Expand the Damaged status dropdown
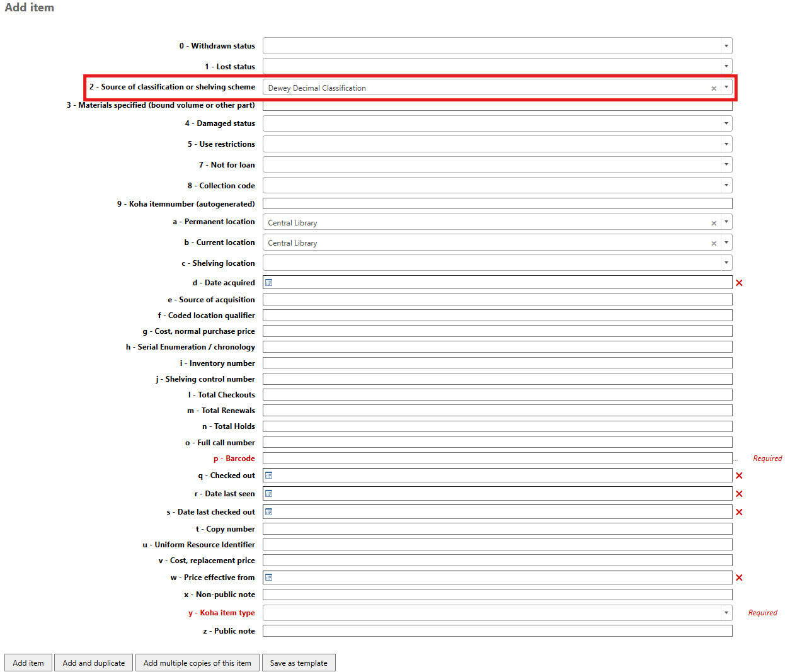The image size is (785, 672). (726, 123)
